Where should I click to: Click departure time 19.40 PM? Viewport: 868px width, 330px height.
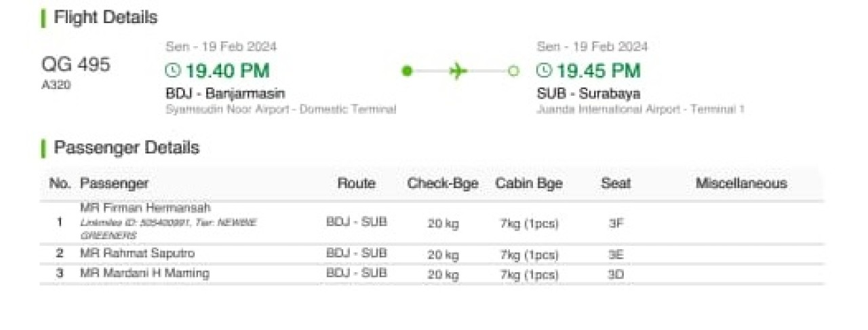227,71
